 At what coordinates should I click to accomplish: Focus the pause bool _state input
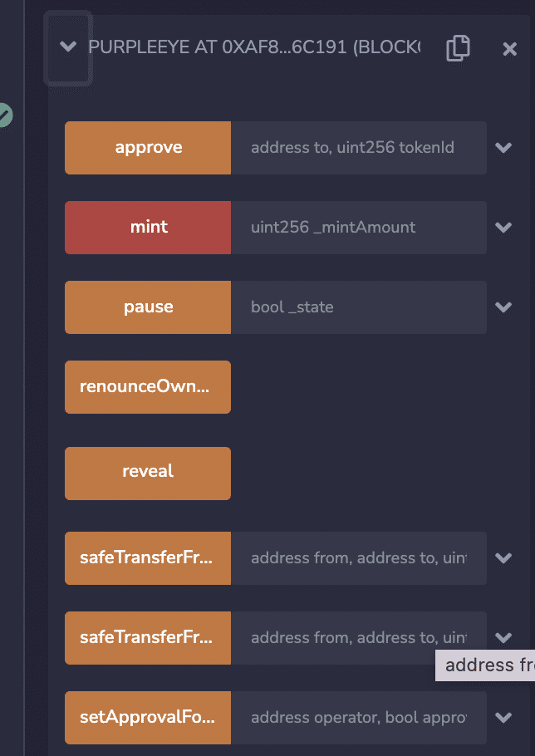click(358, 307)
